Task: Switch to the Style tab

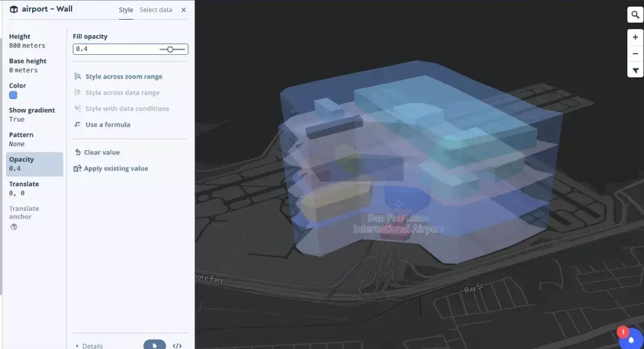Action: point(126,10)
